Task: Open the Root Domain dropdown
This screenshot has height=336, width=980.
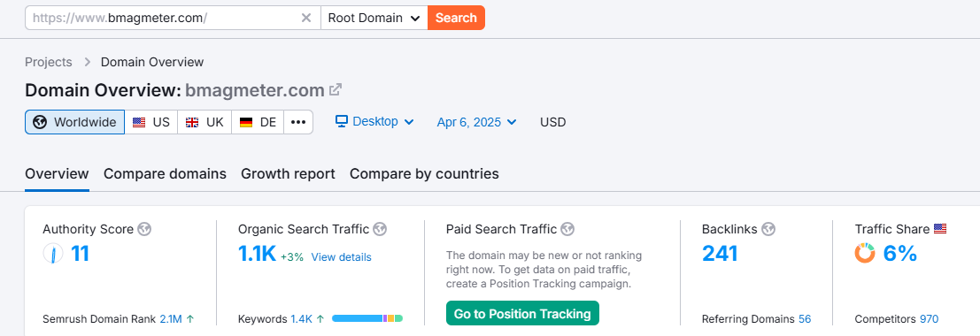Action: point(374,18)
